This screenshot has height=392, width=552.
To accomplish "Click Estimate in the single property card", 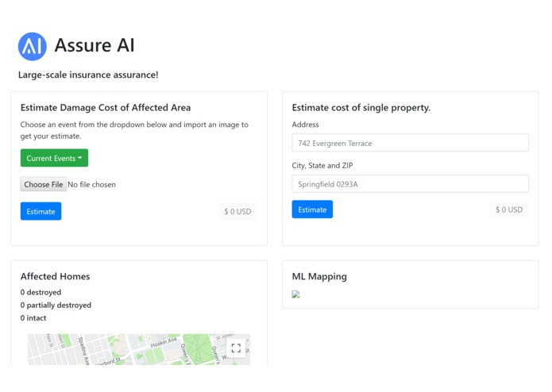I will (312, 209).
